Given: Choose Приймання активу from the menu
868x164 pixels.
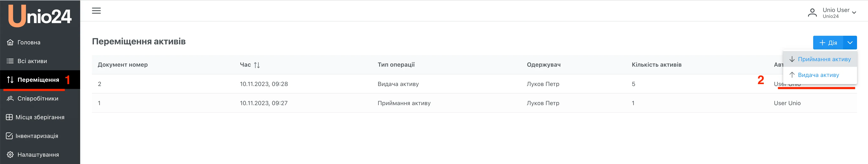Looking at the screenshot, I should (x=824, y=59).
